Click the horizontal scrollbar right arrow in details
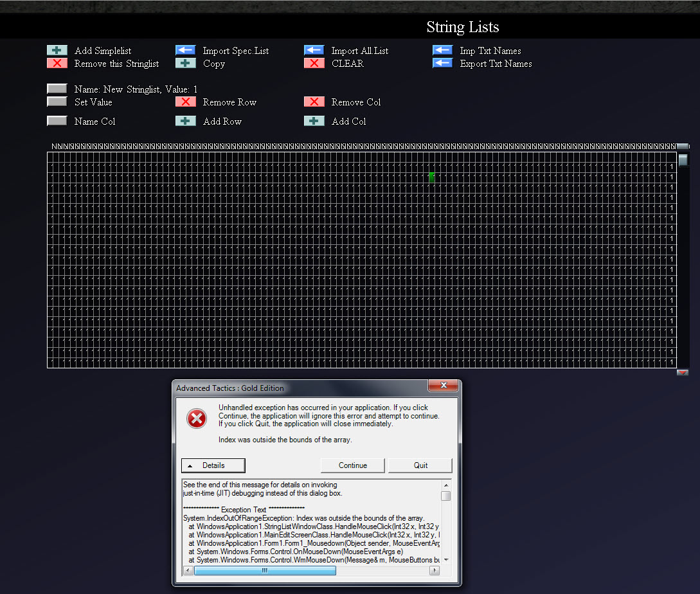 435,570
